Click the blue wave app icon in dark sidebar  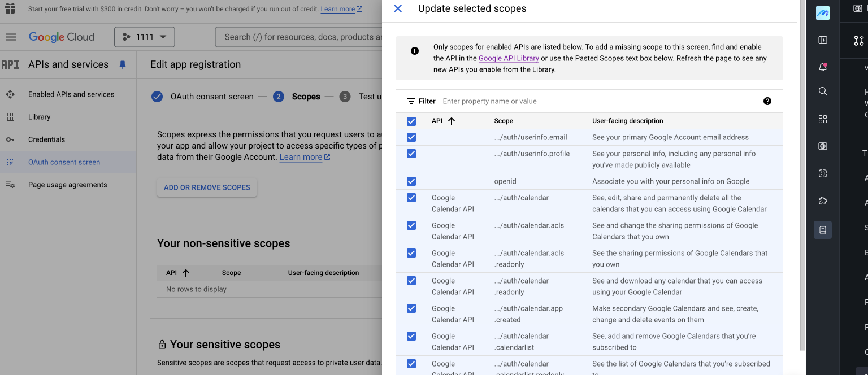[x=823, y=14]
